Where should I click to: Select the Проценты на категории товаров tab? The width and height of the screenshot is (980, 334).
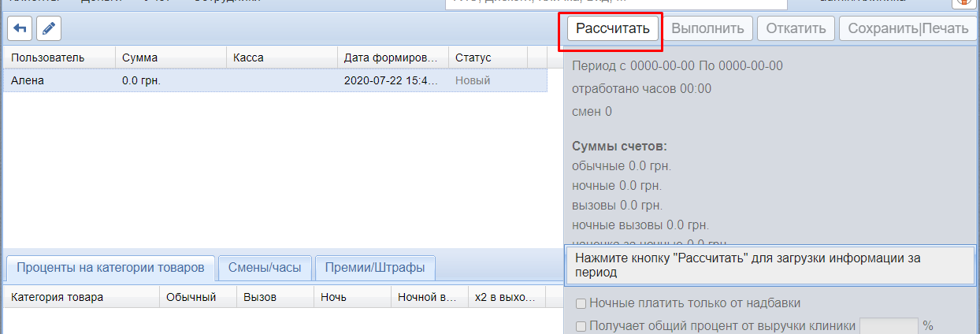[110, 268]
